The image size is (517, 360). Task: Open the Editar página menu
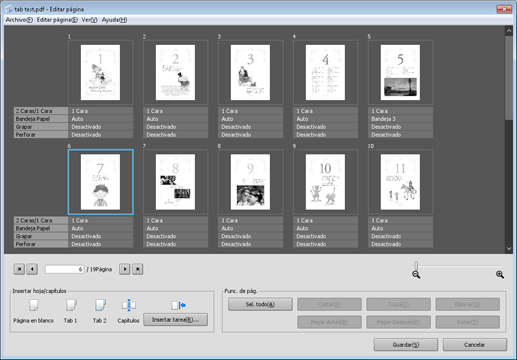coord(57,20)
